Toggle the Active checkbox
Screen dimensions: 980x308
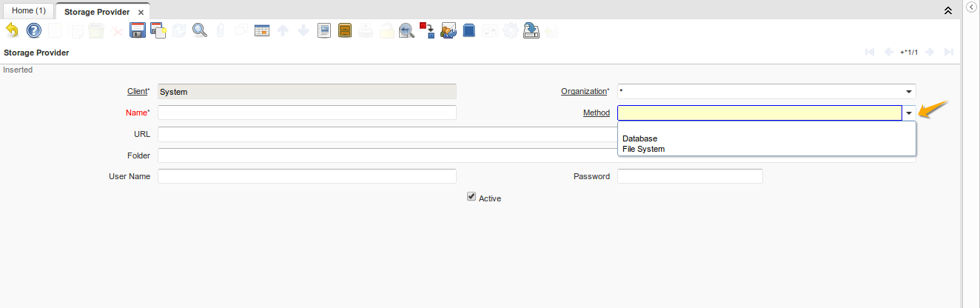pos(471,197)
